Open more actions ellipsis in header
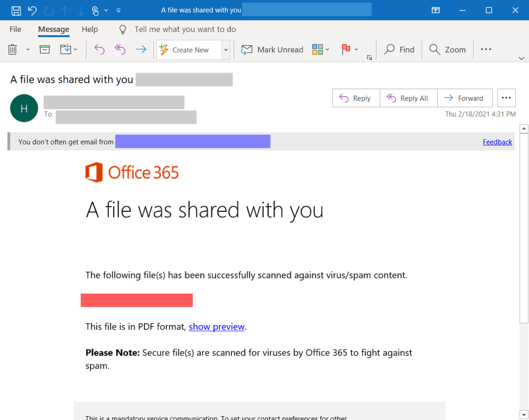The image size is (529, 420). tap(506, 98)
